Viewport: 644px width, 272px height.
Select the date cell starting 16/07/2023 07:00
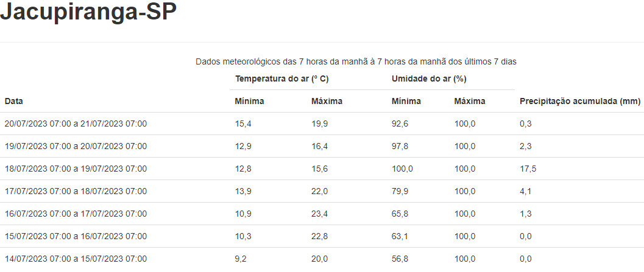[x=76, y=214]
